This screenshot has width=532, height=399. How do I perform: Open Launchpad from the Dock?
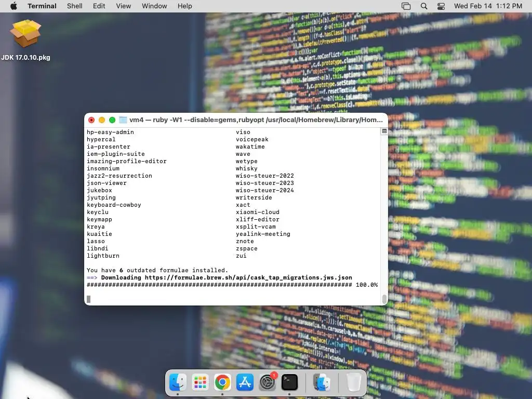(x=200, y=382)
